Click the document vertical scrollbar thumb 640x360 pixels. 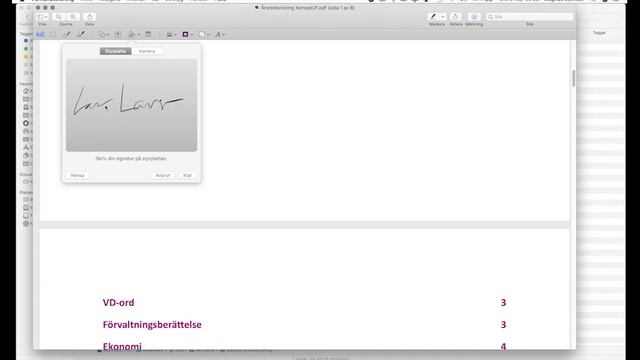pyautogui.click(x=573, y=78)
